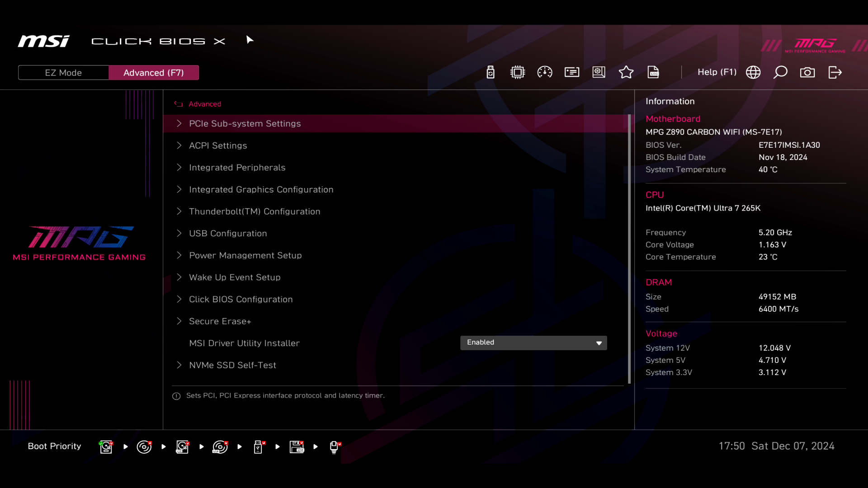Click the Help (F1) button

[x=717, y=72]
